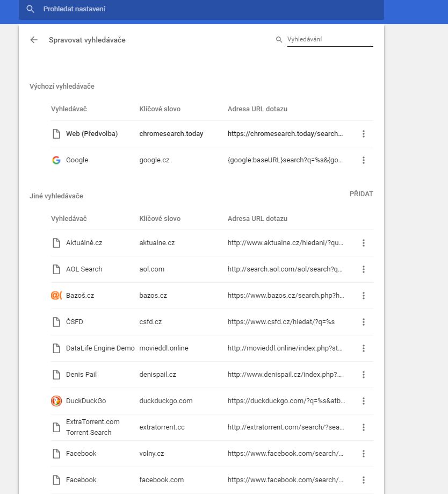
Task: Select the movieddl.online keyword cell
Action: (x=164, y=348)
